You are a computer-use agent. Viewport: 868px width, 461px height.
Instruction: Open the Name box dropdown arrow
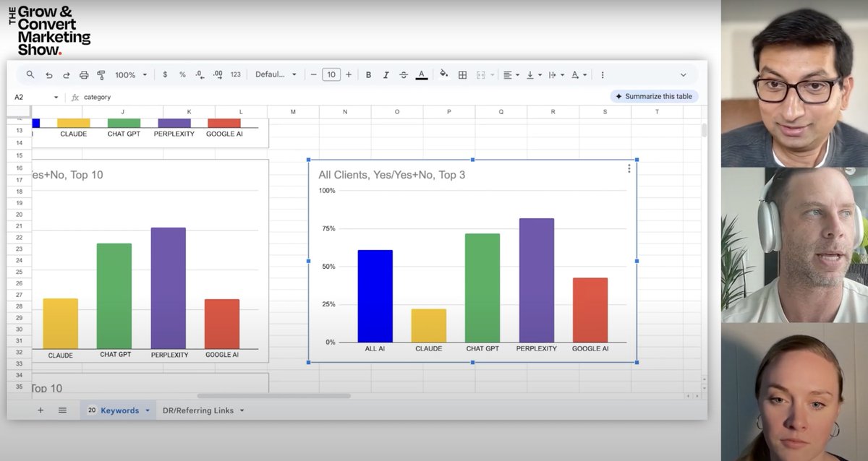pos(56,97)
